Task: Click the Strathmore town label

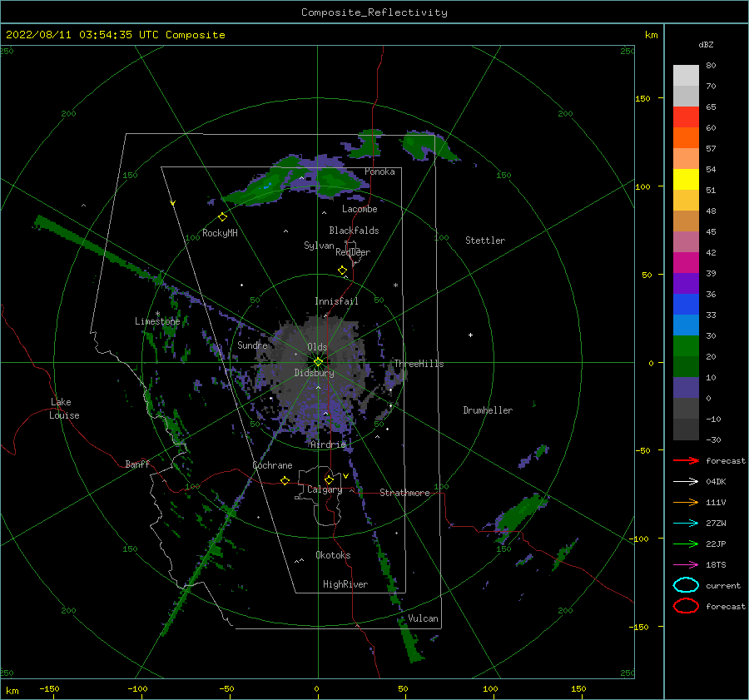Action: (404, 493)
